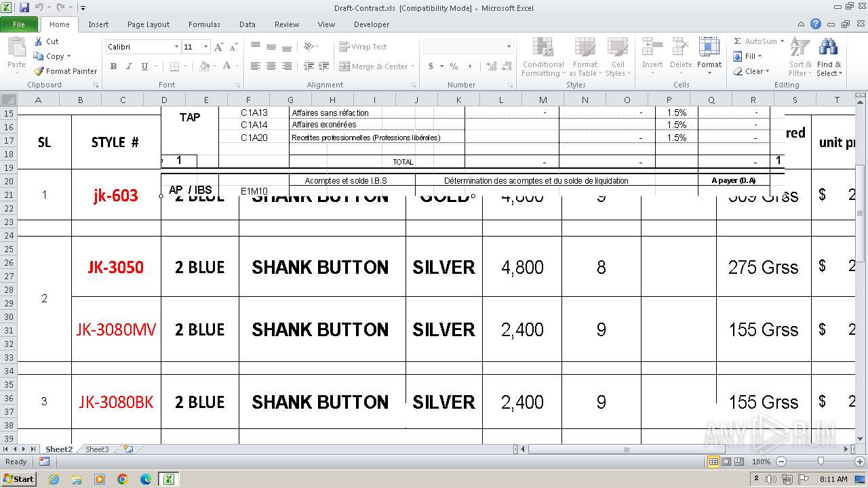Screen dimensions: 868x488
Task: Align text to the left
Action: coord(256,66)
